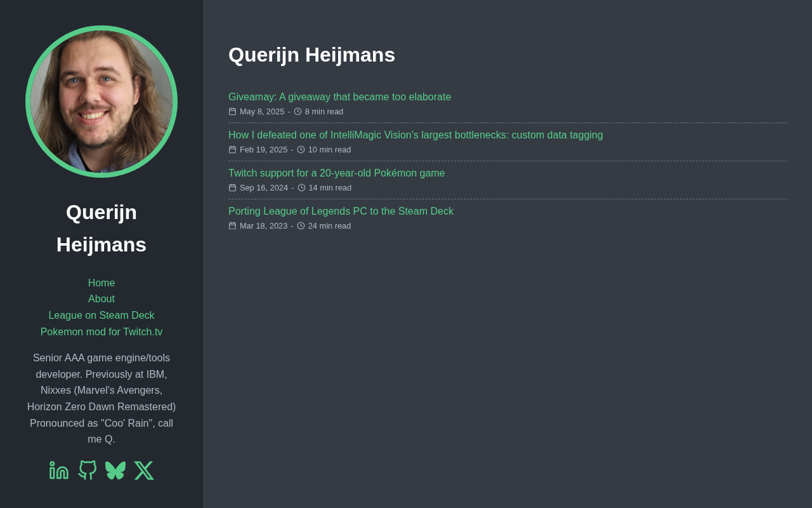Screen dimensions: 812x508
Task: Click calendar icon beside May 8, 2025
Action: pyautogui.click(x=232, y=112)
